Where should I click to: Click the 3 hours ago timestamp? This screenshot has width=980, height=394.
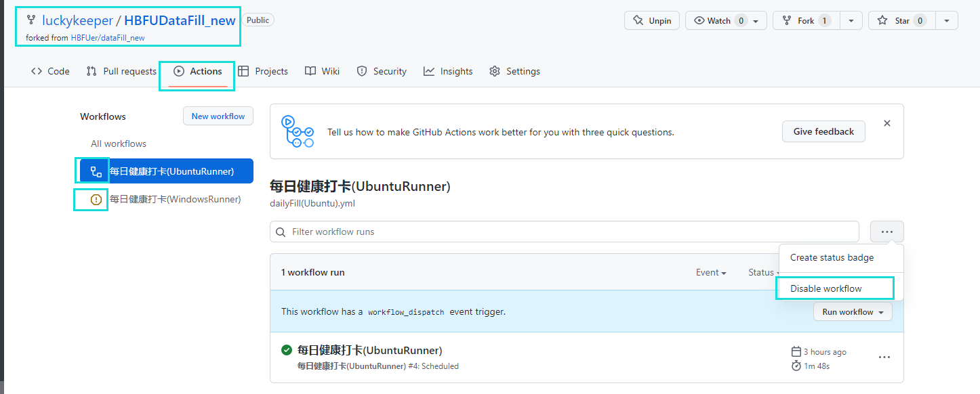[x=825, y=352]
